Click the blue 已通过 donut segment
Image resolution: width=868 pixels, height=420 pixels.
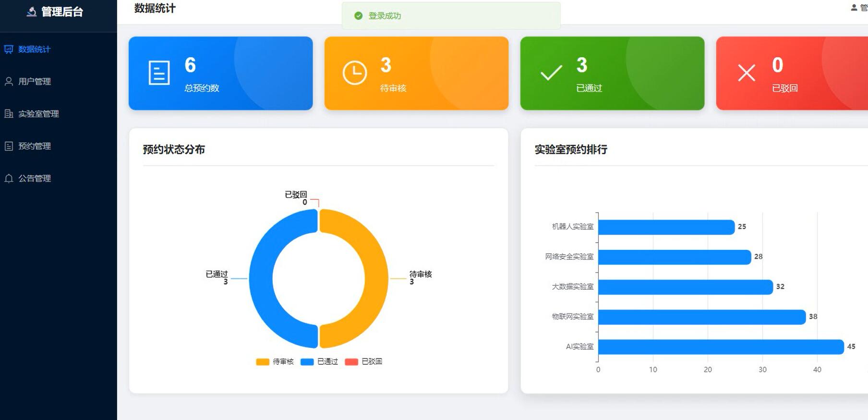point(261,279)
